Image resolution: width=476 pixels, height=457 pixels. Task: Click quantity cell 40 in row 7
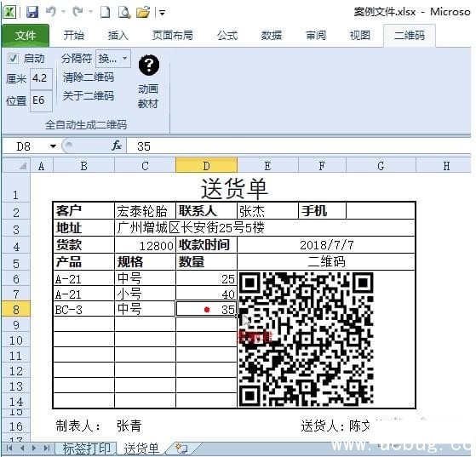click(206, 294)
